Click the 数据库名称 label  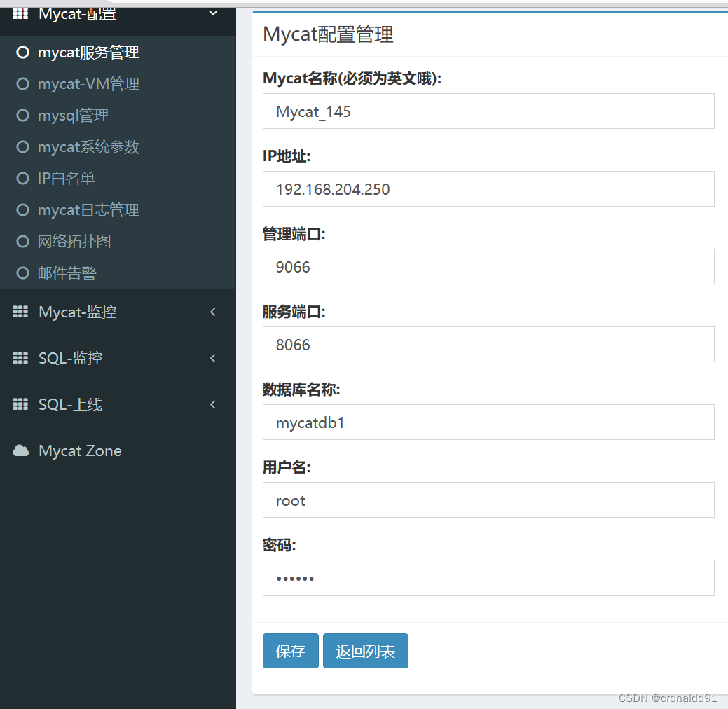301,390
